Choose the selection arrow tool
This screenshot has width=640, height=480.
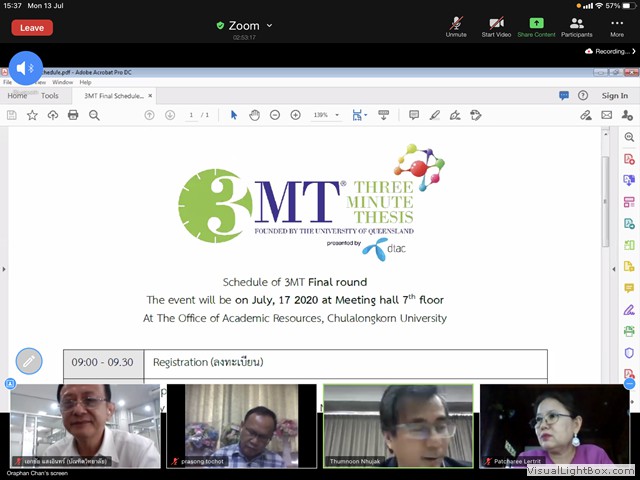pyautogui.click(x=234, y=115)
